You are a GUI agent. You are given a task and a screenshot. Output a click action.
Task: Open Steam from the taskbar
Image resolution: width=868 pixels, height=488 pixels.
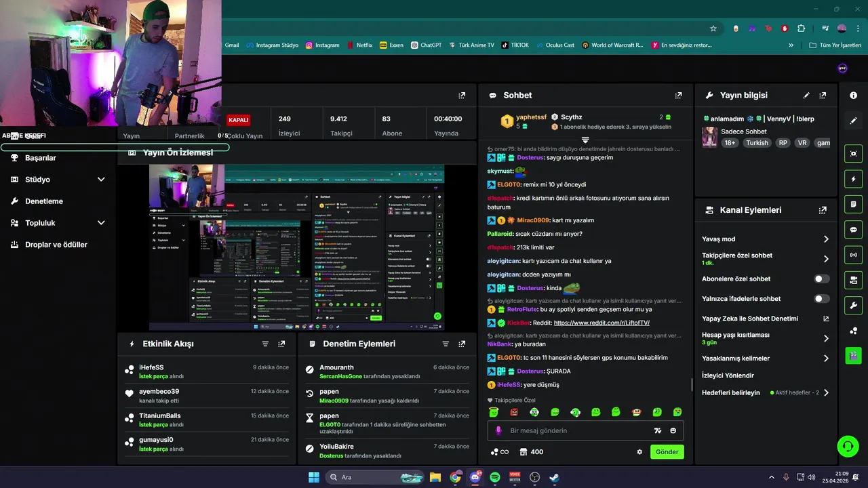554,477
